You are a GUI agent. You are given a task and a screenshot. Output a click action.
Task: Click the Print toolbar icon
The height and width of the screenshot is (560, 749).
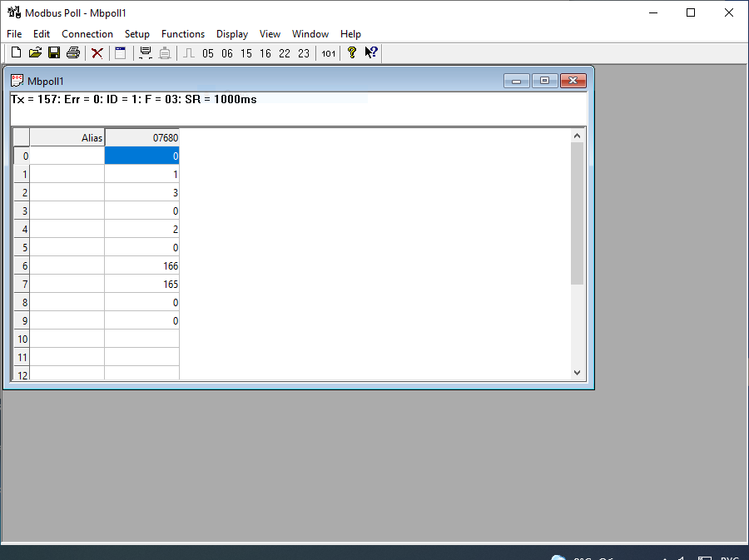[73, 53]
